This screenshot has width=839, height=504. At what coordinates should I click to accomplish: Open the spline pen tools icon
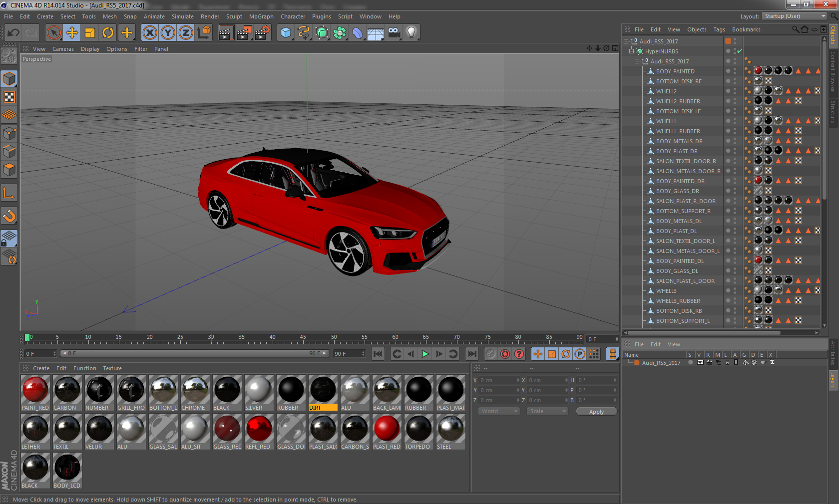pos(304,33)
